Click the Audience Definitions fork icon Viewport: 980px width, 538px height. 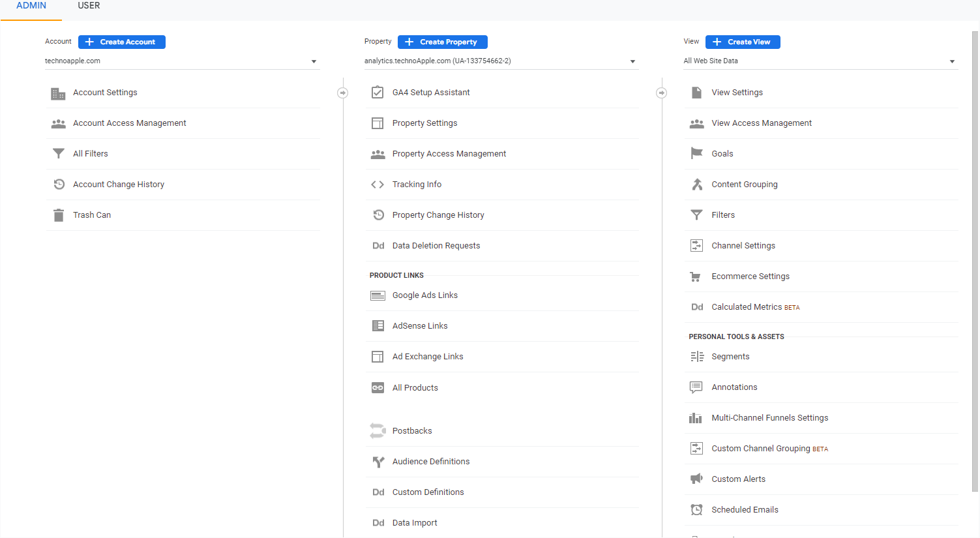[x=378, y=462]
